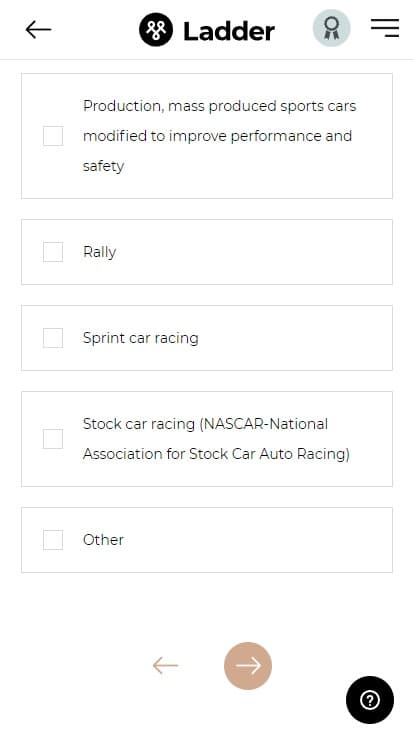Open the award ribbon badge icon
This screenshot has height=736, width=414.
tap(331, 28)
